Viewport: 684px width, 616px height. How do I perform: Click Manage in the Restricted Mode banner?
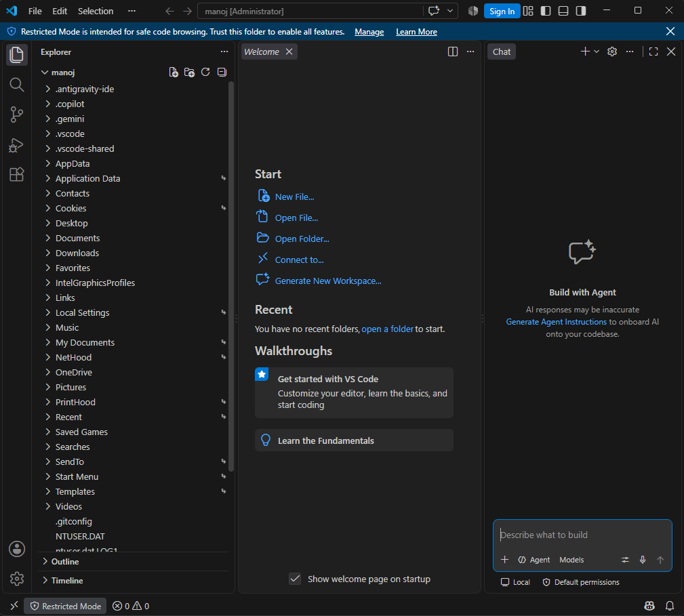tap(369, 32)
